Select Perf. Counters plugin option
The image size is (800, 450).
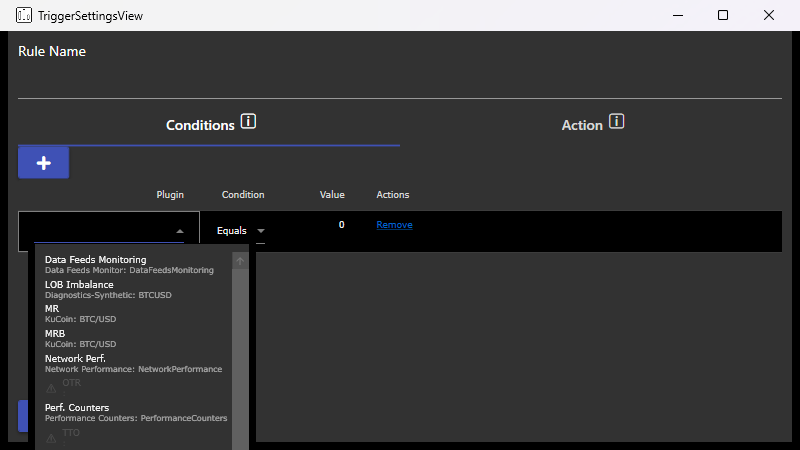pyautogui.click(x=134, y=412)
